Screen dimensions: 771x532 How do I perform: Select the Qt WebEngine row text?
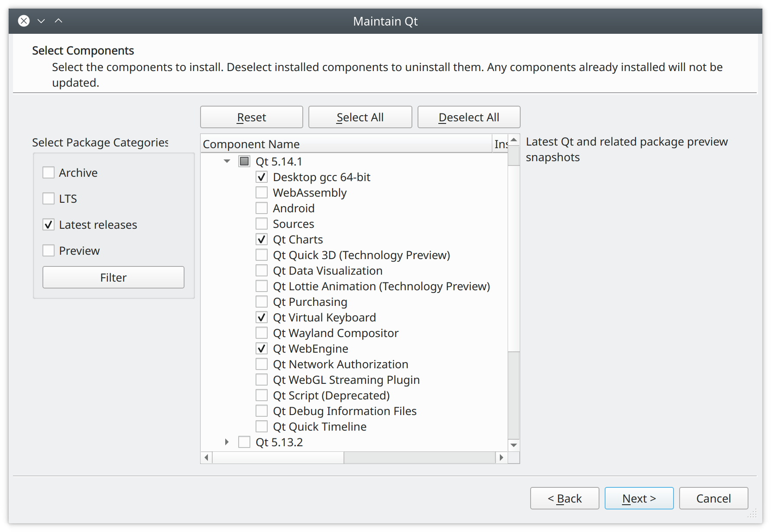point(311,348)
